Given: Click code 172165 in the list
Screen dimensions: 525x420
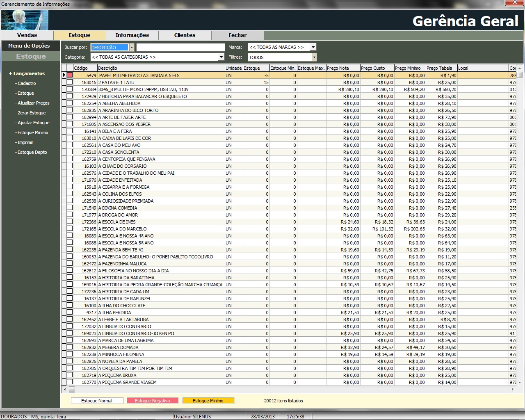Looking at the screenshot, I should pos(89,228).
